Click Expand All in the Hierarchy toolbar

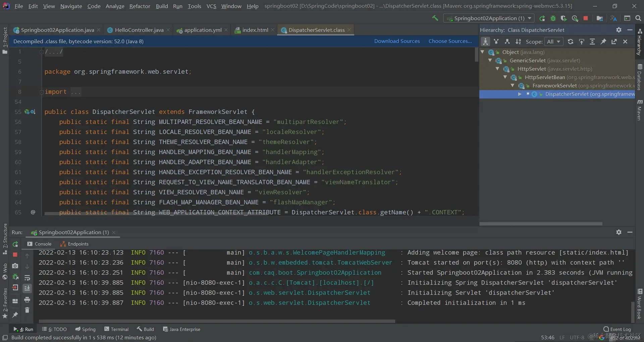(592, 42)
